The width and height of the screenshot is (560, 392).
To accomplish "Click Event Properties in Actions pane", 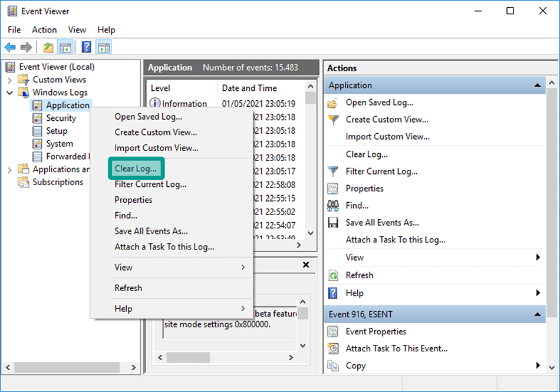I will point(375,332).
